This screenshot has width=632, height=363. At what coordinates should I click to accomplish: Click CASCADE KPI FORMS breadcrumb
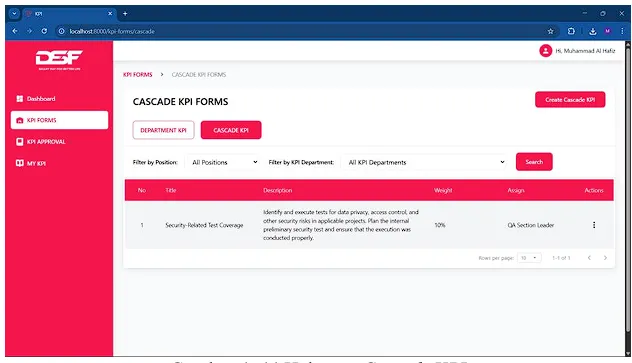199,75
